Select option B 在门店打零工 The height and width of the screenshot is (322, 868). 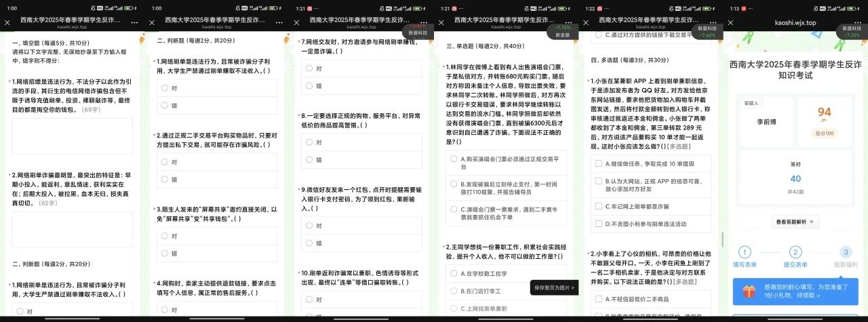454,291
